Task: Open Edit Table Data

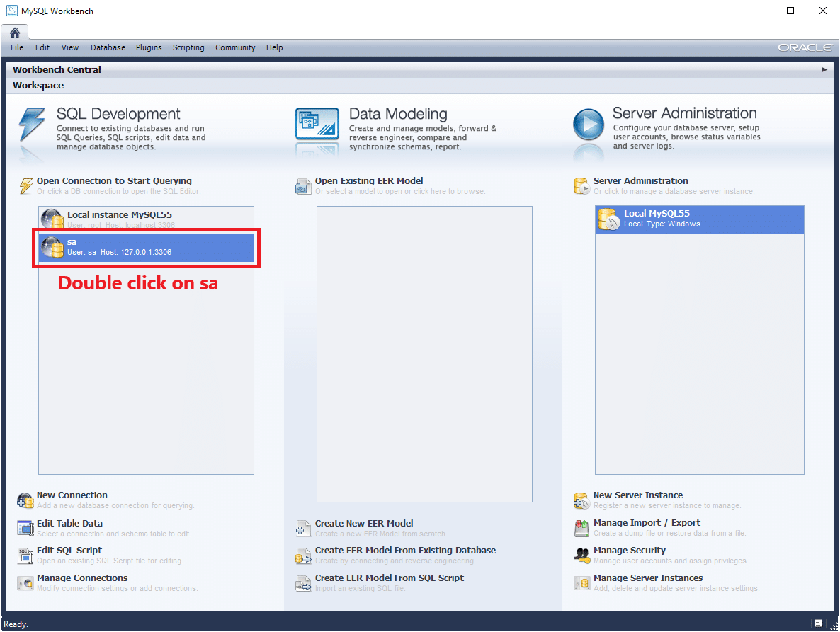Action: coord(69,524)
